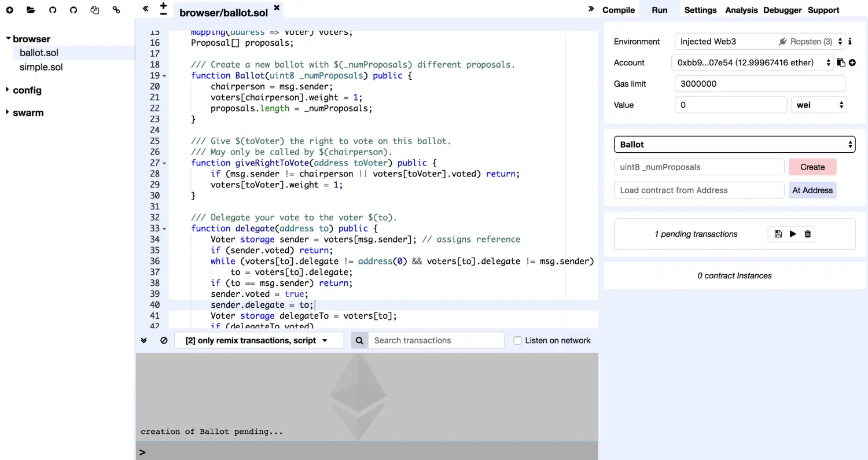Click the uint8 _numProposals input field
868x460 pixels.
699,167
